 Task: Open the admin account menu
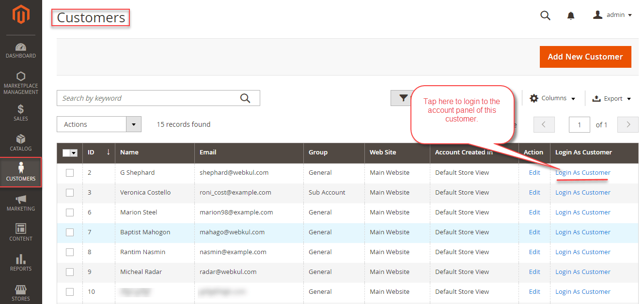tap(613, 15)
